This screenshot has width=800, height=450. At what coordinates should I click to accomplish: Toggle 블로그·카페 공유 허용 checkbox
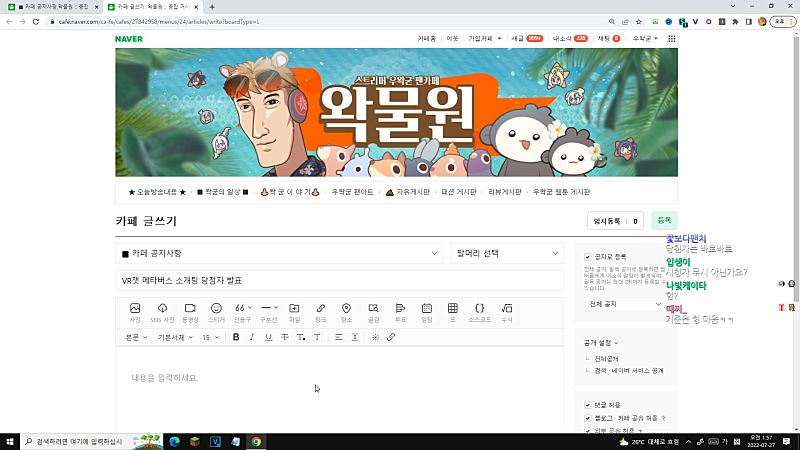587,417
